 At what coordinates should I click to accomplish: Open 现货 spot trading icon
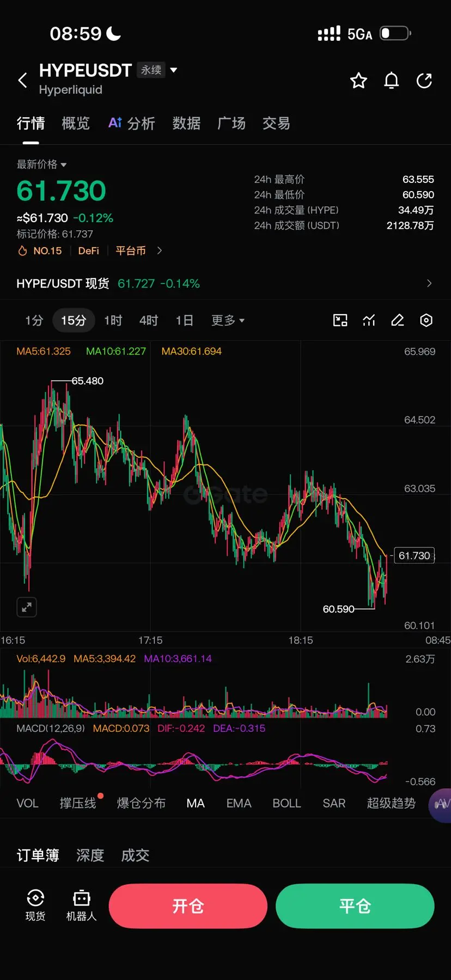[x=35, y=905]
